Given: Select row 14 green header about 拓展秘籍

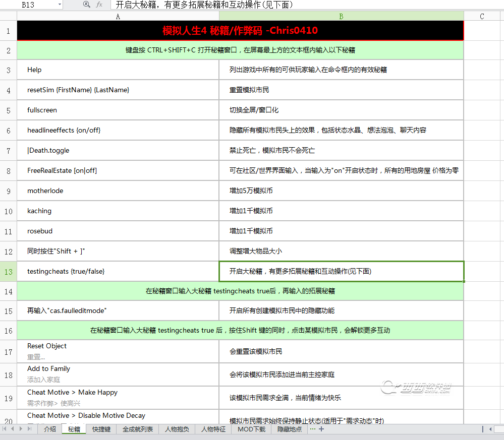Looking at the screenshot, I should click(x=240, y=291).
